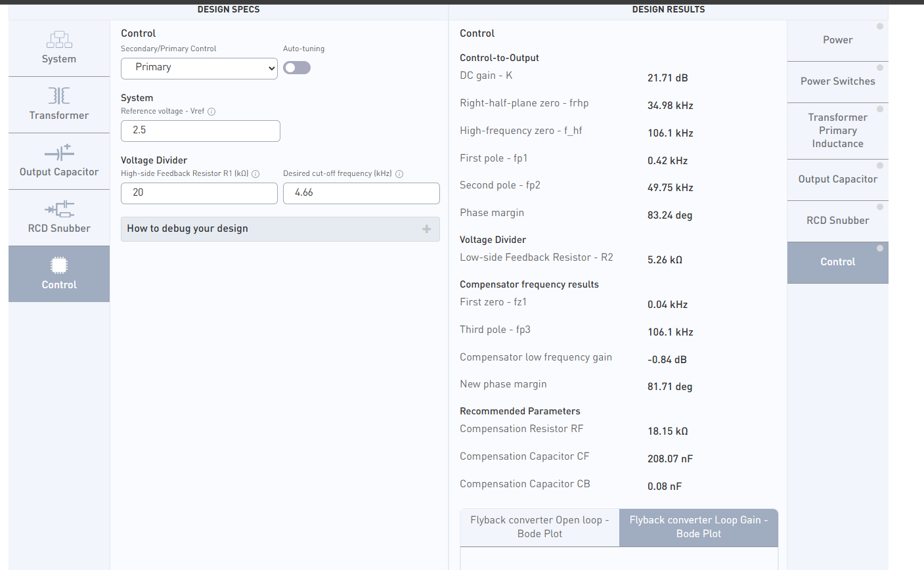This screenshot has width=924, height=570.
Task: Click info icon next to Feedback Resistor R1
Action: 255,174
